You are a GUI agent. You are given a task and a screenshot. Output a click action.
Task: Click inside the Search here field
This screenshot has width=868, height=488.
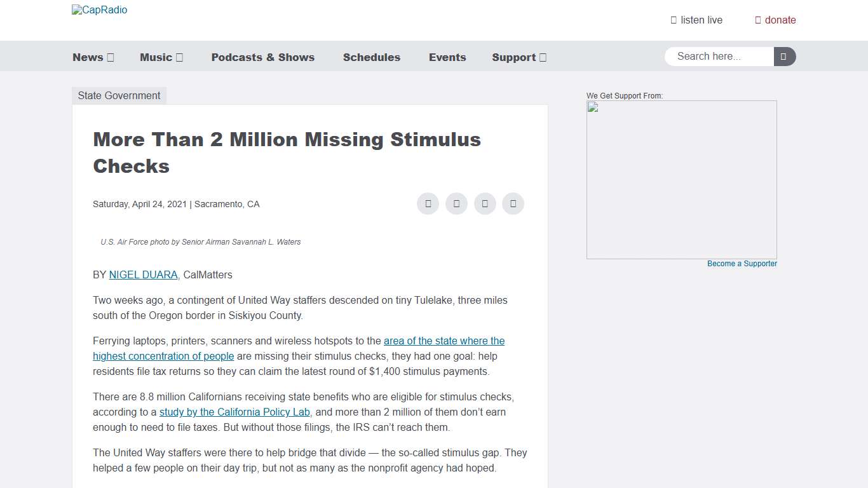pyautogui.click(x=718, y=57)
